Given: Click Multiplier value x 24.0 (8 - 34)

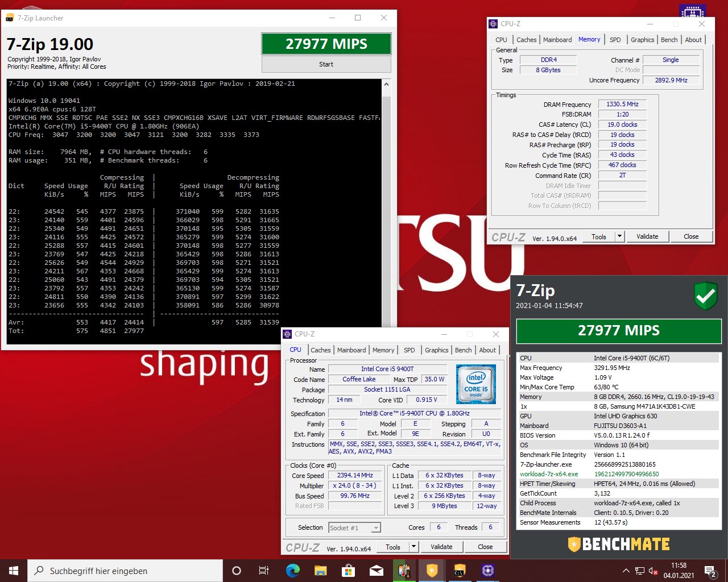Looking at the screenshot, I should (355, 485).
